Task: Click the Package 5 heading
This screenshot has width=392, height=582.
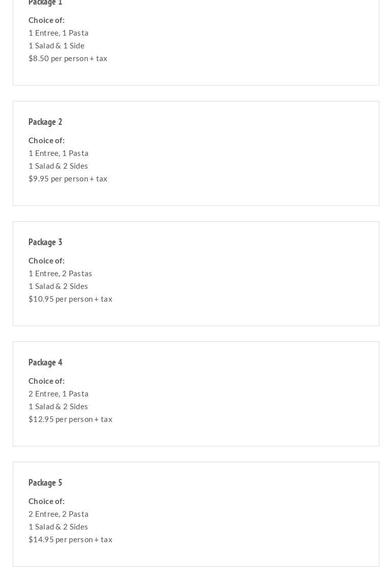Action: 45,483
